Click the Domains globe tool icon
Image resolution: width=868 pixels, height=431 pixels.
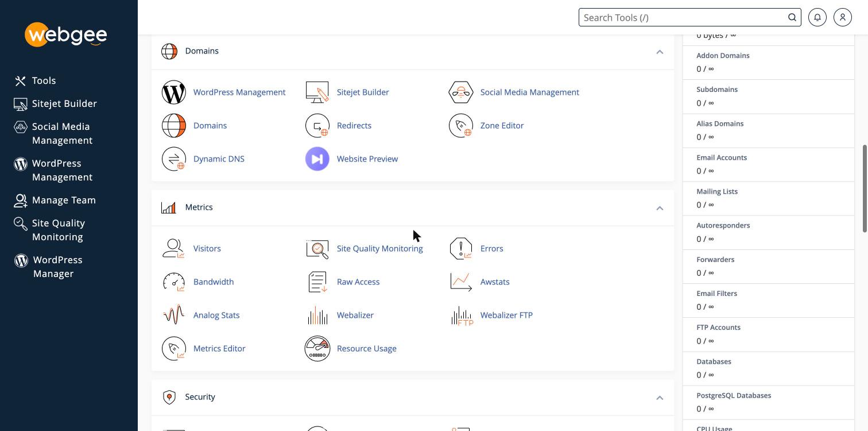coord(174,125)
